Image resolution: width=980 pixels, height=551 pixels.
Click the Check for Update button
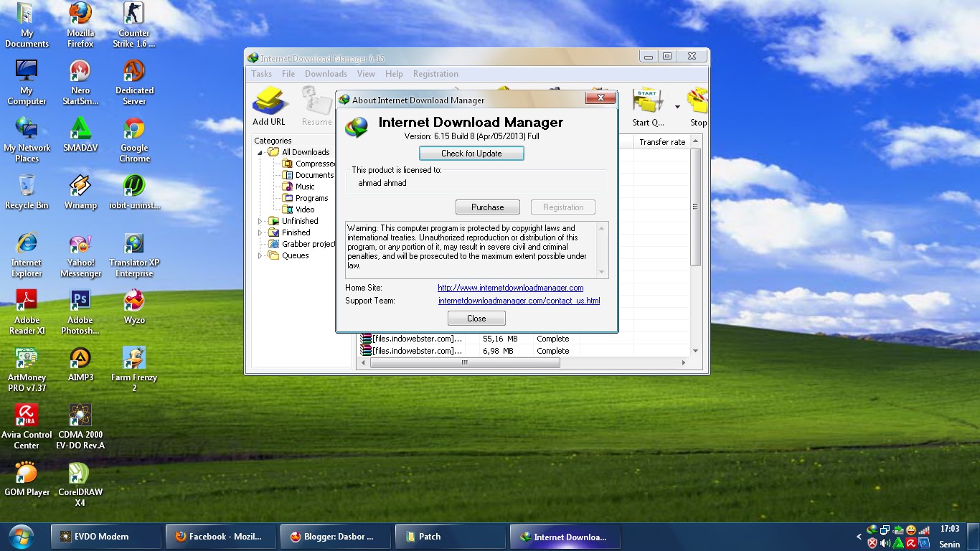[x=471, y=154]
